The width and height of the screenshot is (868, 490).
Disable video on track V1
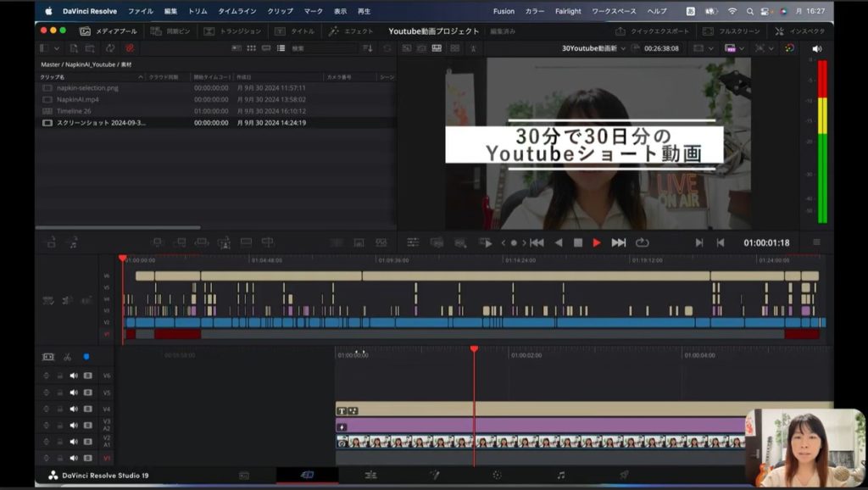(x=88, y=458)
